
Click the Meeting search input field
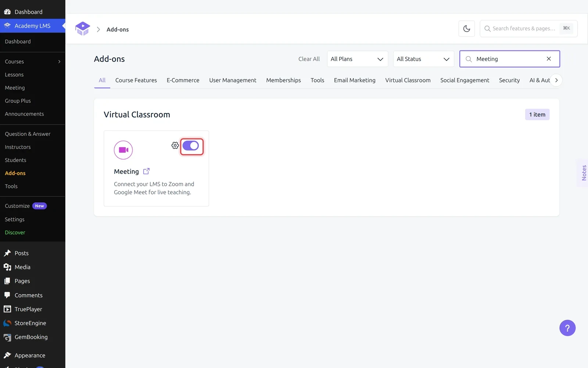(509, 59)
